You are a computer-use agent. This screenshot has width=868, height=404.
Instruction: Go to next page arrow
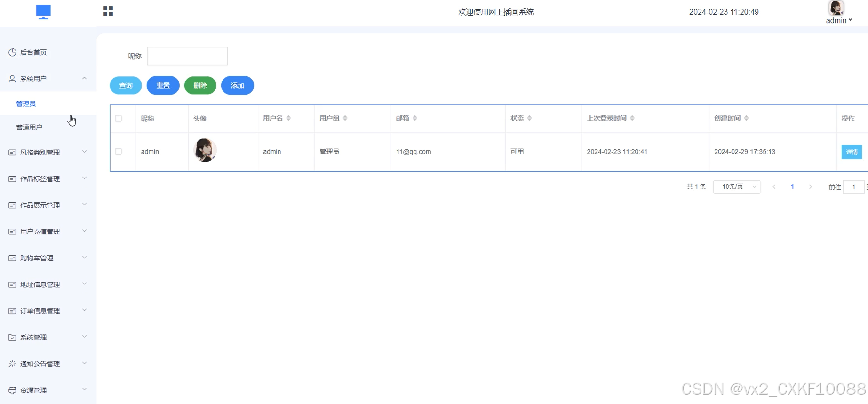[810, 187]
